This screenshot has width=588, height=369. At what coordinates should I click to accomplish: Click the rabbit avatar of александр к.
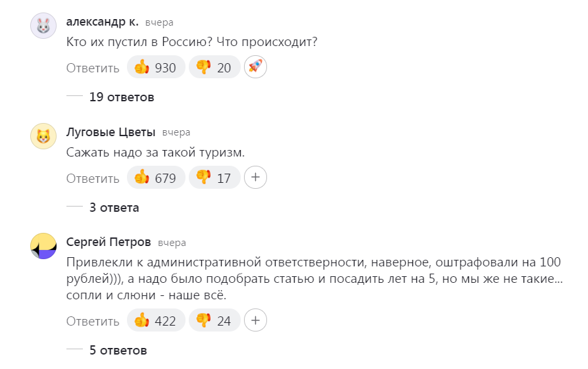click(x=43, y=26)
